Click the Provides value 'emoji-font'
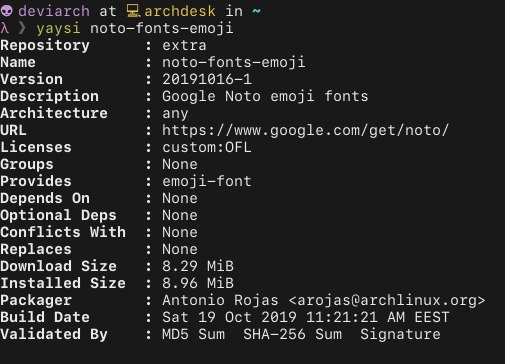This screenshot has width=505, height=364. click(x=207, y=181)
